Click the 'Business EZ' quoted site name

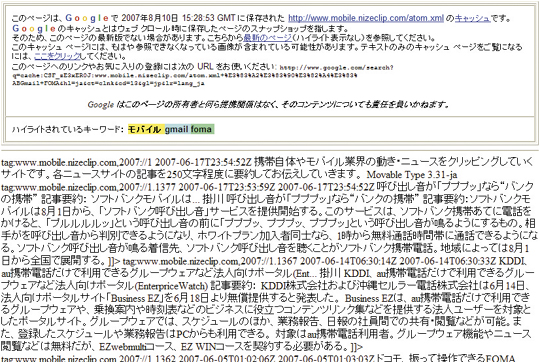point(137,298)
